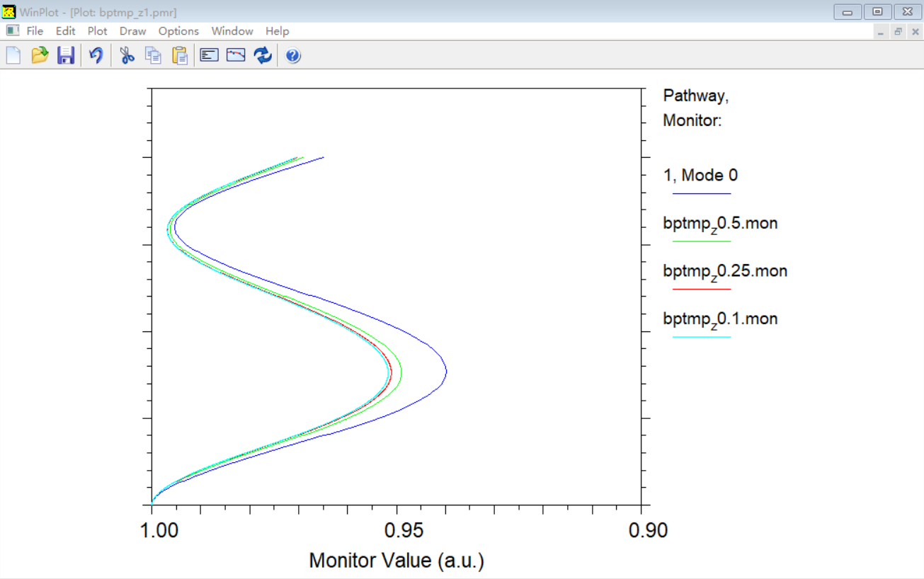Viewport: 924px width, 579px height.
Task: Click the 'Monitor Value (a.u.)' axis title
Action: (397, 561)
